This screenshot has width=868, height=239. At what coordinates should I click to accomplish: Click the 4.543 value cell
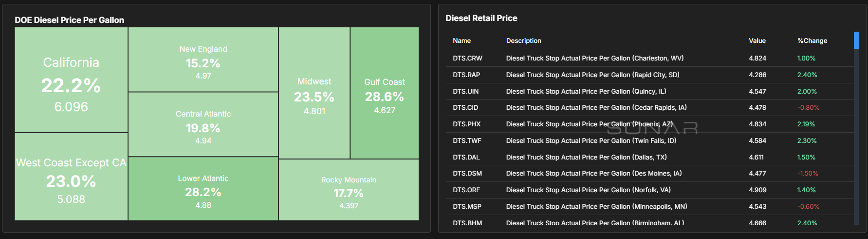tap(757, 206)
